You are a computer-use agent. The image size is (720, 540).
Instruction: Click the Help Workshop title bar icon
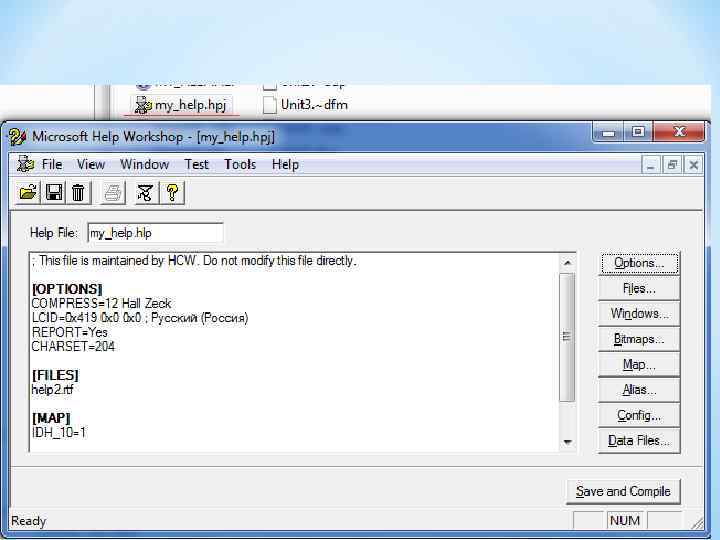(x=17, y=137)
